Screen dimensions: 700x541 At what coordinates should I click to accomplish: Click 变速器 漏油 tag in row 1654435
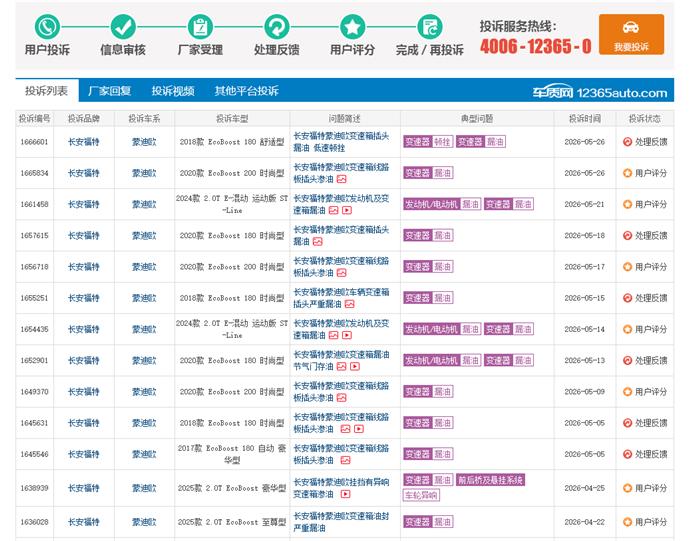coord(509,329)
